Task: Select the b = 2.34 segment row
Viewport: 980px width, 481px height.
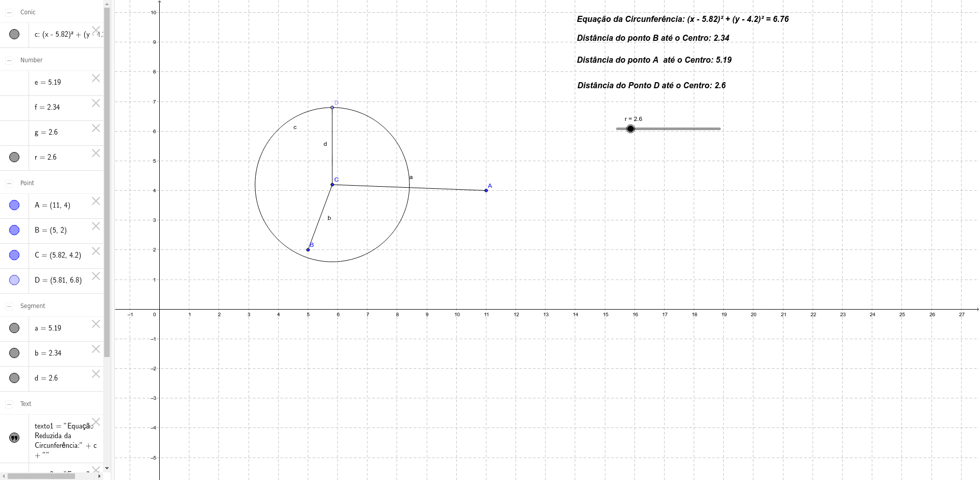Action: 52,353
